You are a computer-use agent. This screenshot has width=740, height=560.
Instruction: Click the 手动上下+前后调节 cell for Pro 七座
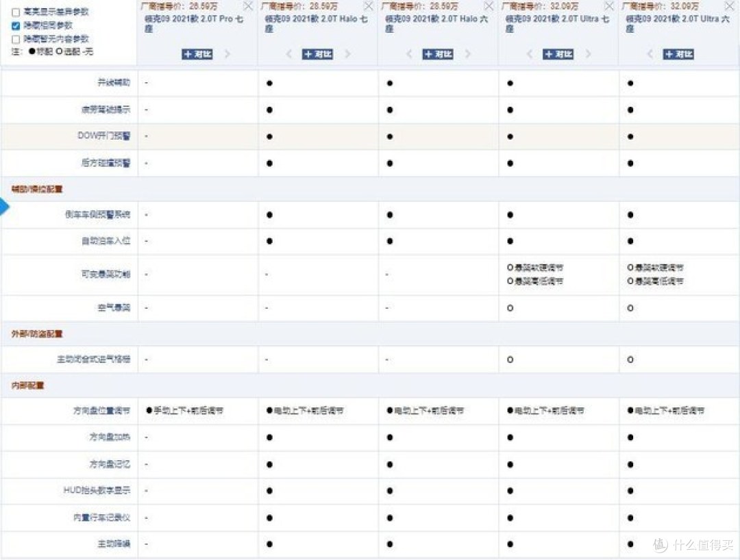184,411
